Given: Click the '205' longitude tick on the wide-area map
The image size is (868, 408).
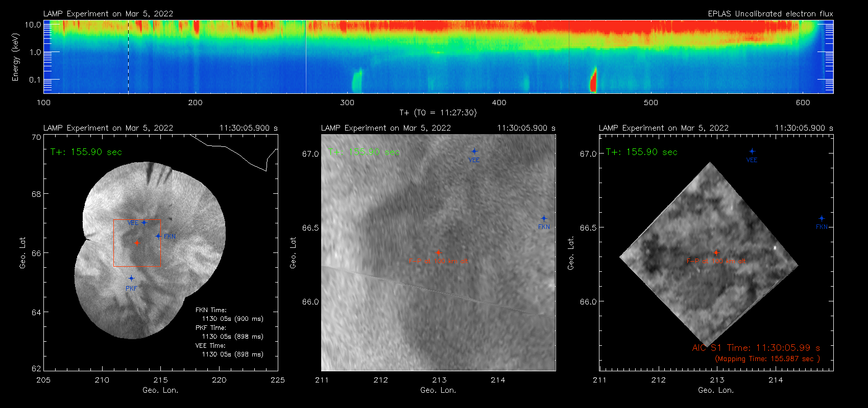Looking at the screenshot, I should pyautogui.click(x=43, y=380).
